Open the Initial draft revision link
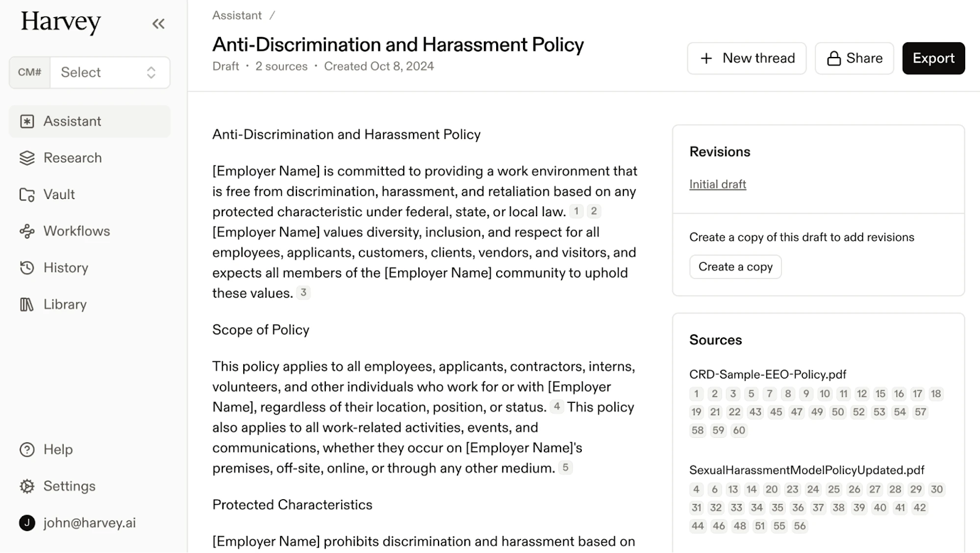 pos(717,184)
